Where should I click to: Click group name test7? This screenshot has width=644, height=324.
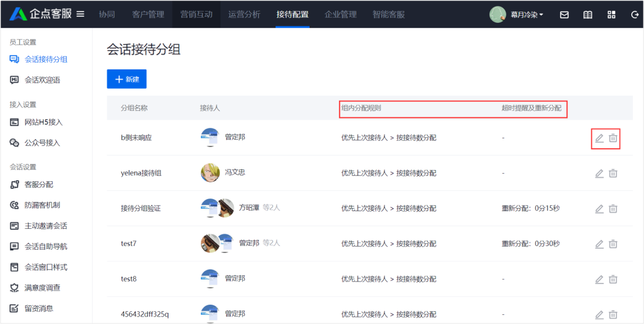tap(128, 243)
